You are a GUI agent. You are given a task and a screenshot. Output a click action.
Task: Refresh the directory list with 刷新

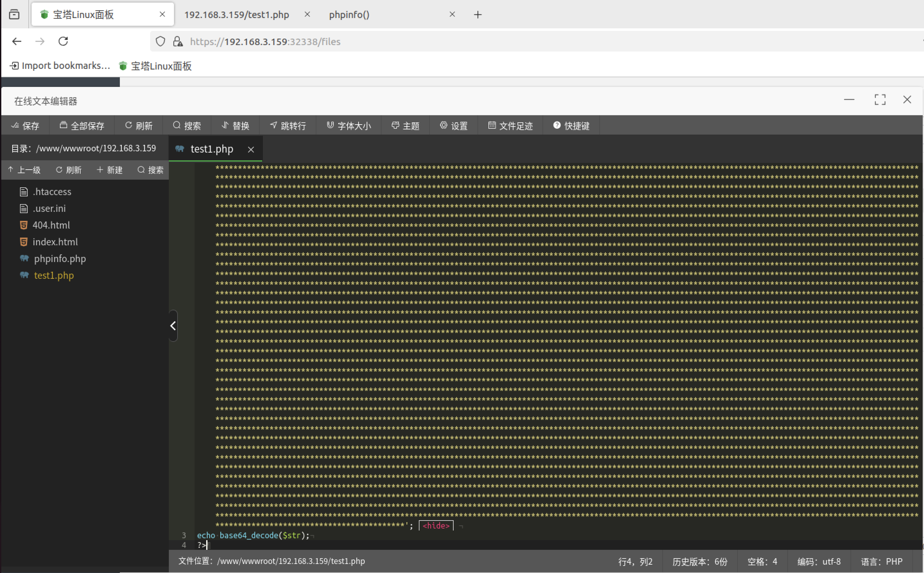click(x=69, y=170)
